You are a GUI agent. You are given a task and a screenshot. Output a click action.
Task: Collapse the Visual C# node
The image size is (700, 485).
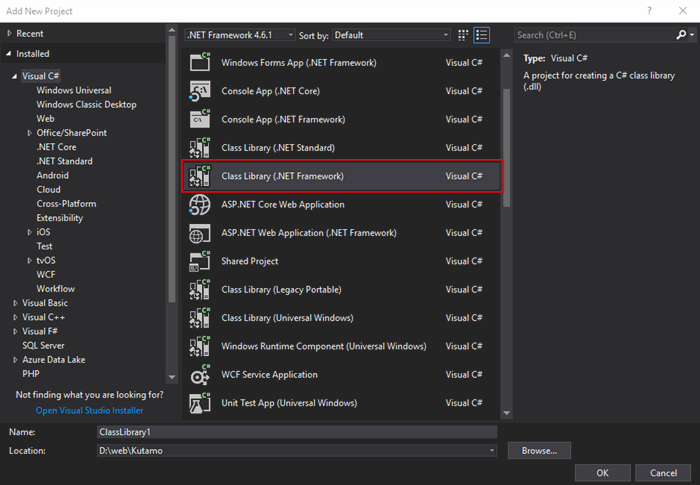click(x=15, y=76)
